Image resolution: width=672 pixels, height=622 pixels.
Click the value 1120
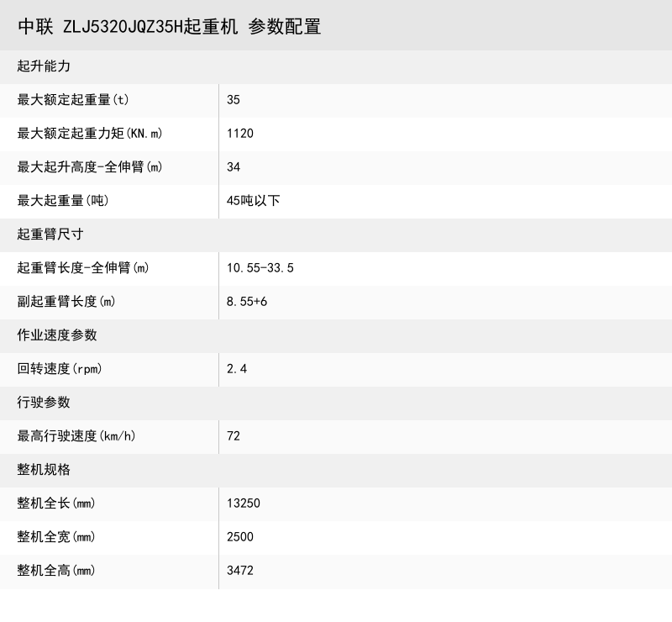pyautogui.click(x=240, y=134)
